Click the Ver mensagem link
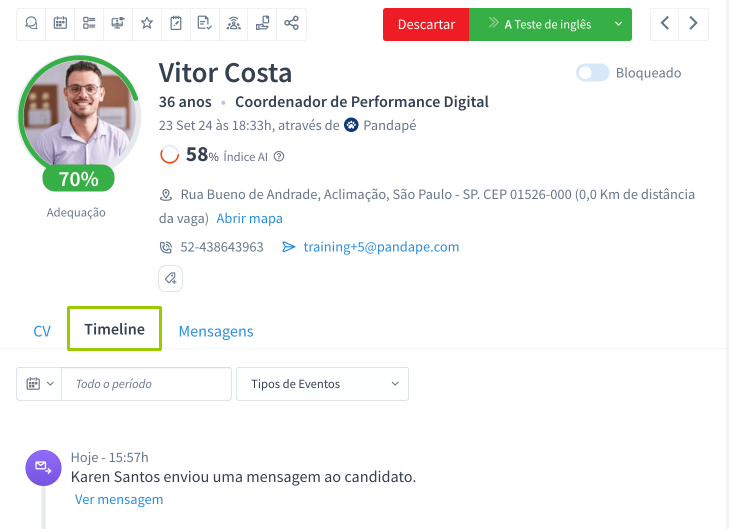The width and height of the screenshot is (729, 529). [x=119, y=499]
